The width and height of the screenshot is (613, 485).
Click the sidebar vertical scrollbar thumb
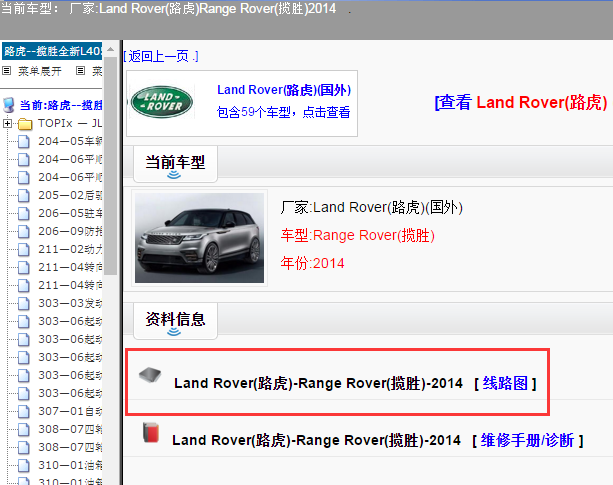110,166
